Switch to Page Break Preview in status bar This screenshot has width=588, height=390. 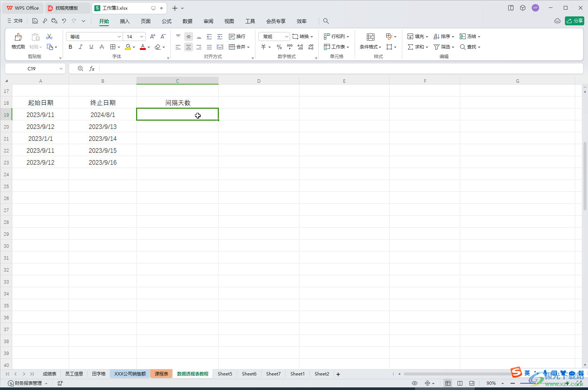(472, 383)
